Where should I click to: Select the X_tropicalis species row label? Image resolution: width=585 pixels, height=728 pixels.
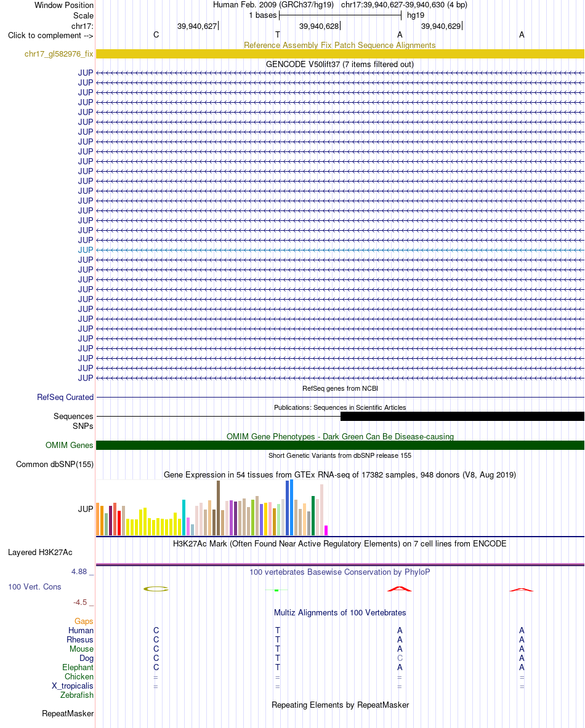pyautogui.click(x=73, y=686)
